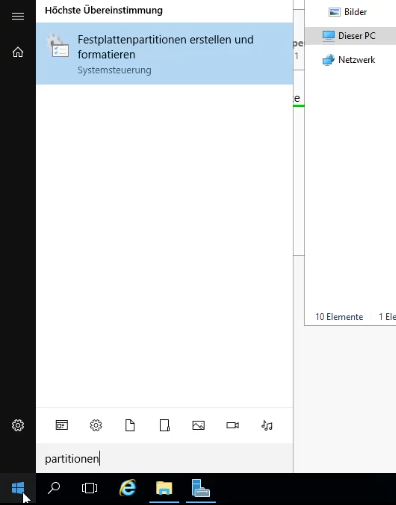Screen dimensions: 396x505
Task: Open Server Manager from taskbar
Action: 201,489
